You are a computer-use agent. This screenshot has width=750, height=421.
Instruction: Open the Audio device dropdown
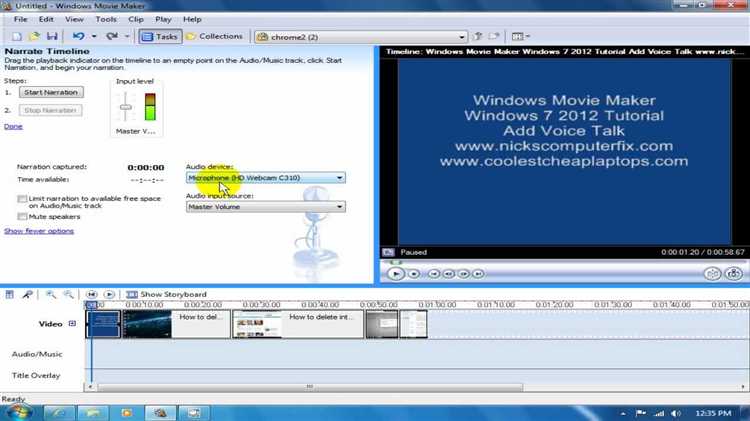click(265, 177)
